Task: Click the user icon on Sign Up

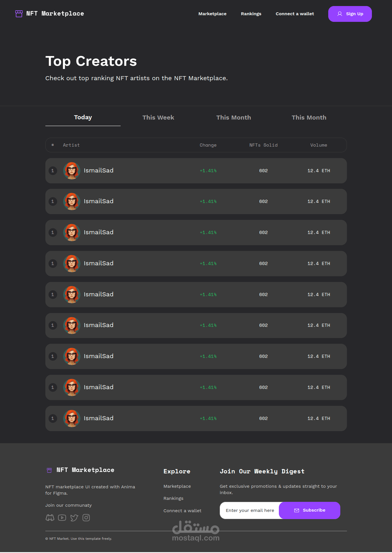Action: [x=340, y=14]
